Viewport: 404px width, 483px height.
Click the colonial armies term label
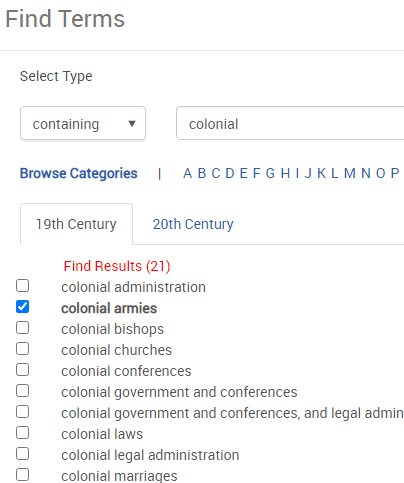pos(109,308)
